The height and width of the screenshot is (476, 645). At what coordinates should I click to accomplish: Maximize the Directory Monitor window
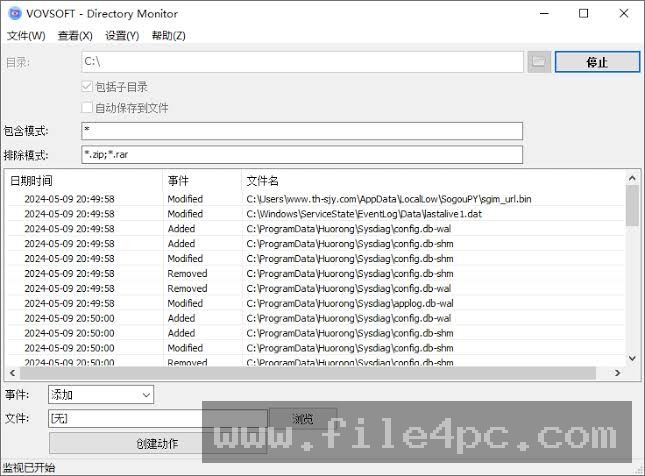click(x=583, y=14)
